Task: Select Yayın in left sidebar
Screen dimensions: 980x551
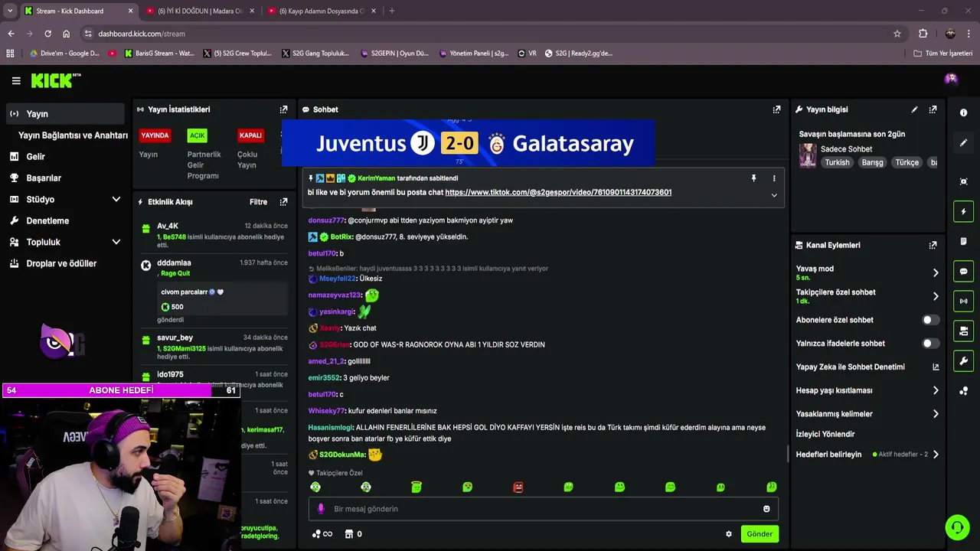Action: pyautogui.click(x=65, y=114)
